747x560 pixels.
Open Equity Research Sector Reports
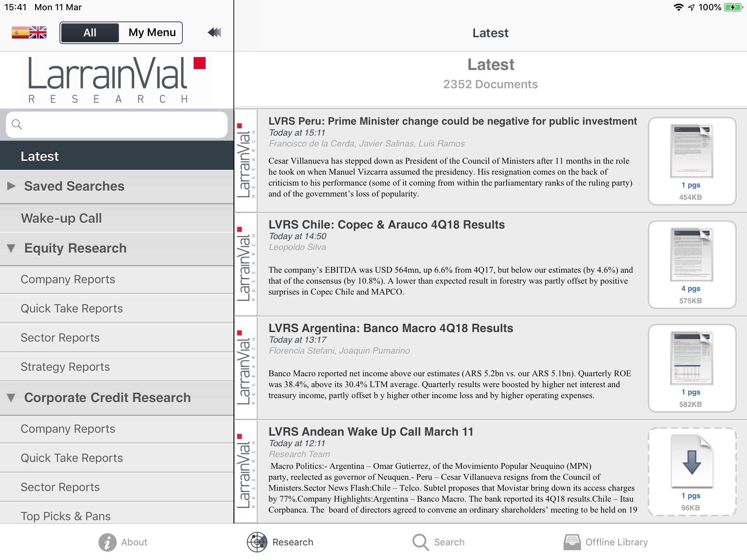(x=117, y=338)
